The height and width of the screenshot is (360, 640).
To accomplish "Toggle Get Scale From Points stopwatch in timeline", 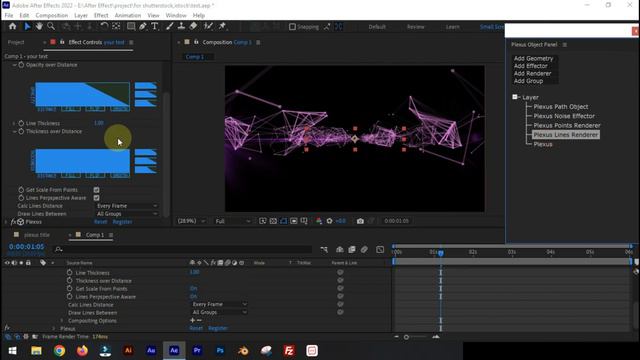I will click(69, 288).
